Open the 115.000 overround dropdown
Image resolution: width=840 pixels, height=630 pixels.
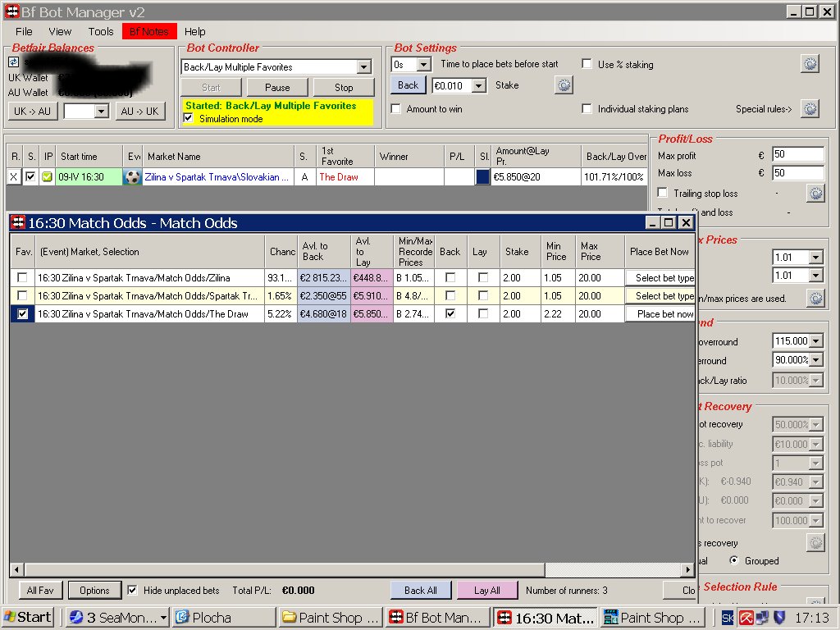(816, 340)
